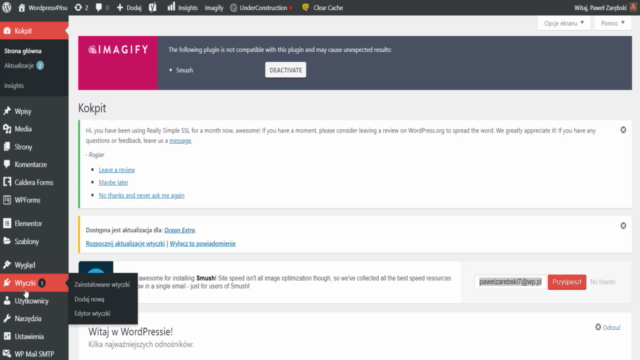The image size is (640, 360).
Task: Open Caldera Forms icon in sidebar
Action: [x=7, y=182]
